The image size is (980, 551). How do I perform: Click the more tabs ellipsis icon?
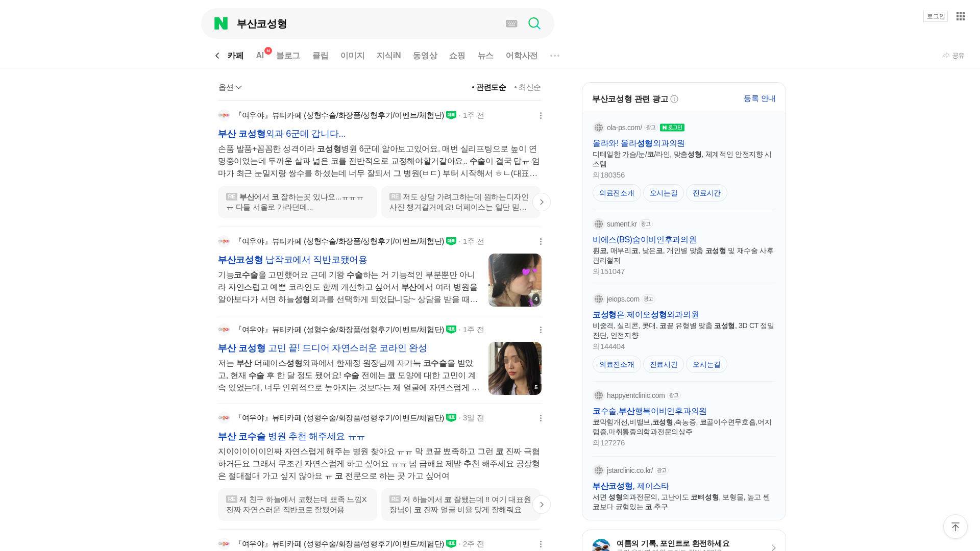pyautogui.click(x=555, y=56)
